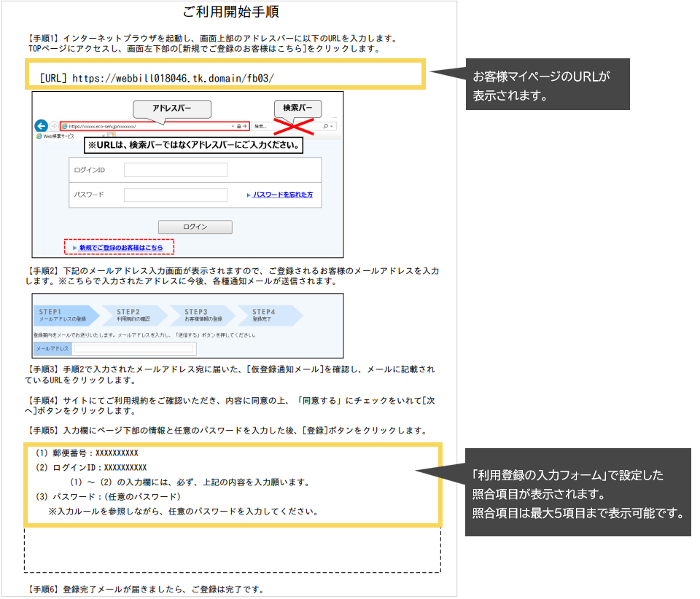Click the ログインID input field

[x=176, y=170]
